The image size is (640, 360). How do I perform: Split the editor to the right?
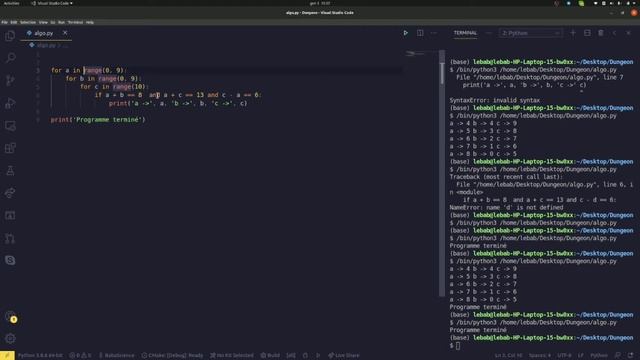pos(420,33)
